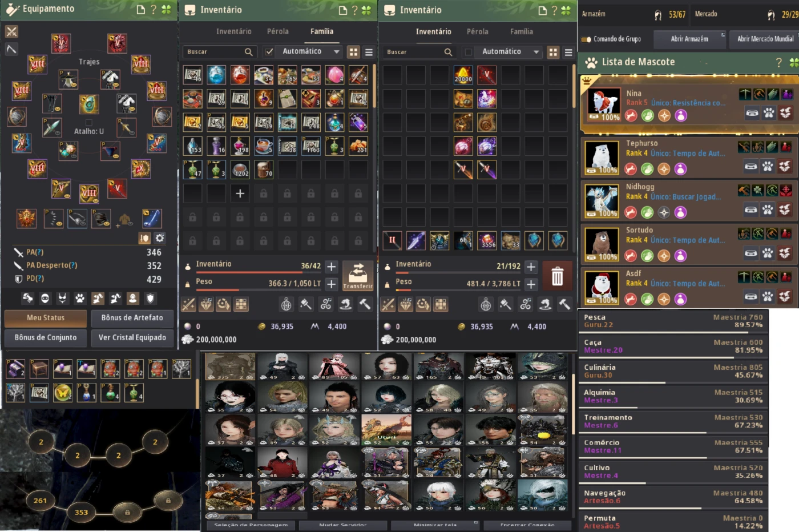Image resolution: width=799 pixels, height=532 pixels.
Task: Open help icon in Lista de Mascote header
Action: [x=778, y=62]
